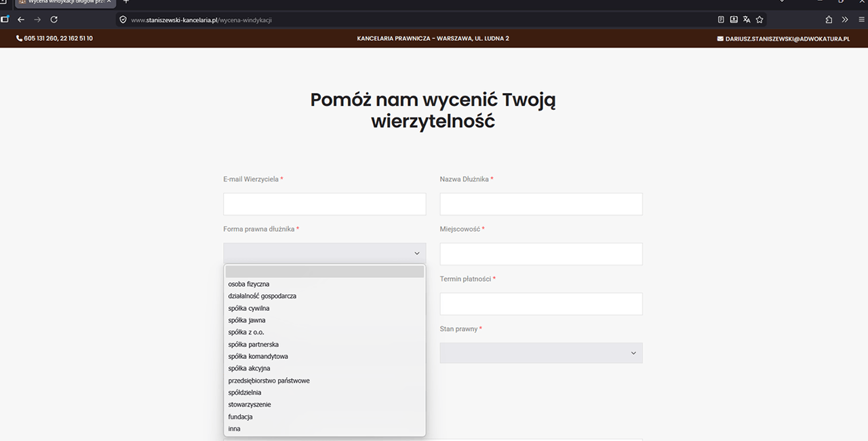The height and width of the screenshot is (441, 868).
Task: Open the Extensions puzzle icon
Action: point(829,20)
